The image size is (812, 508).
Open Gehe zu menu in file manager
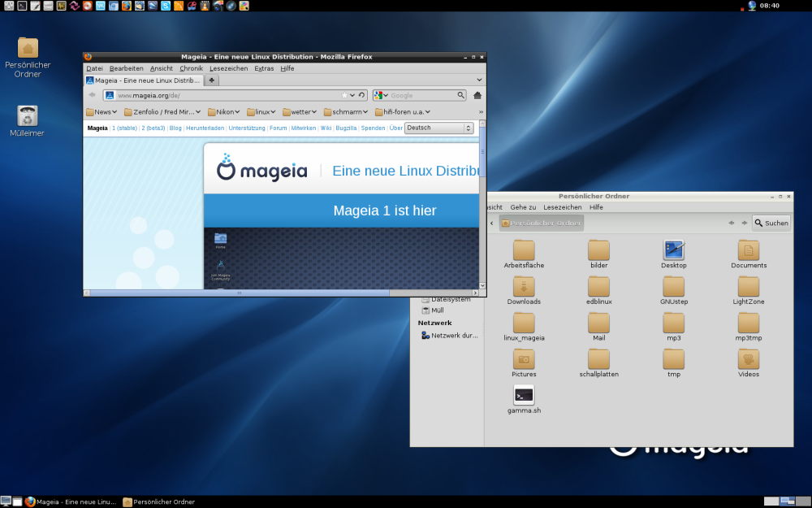[x=523, y=207]
